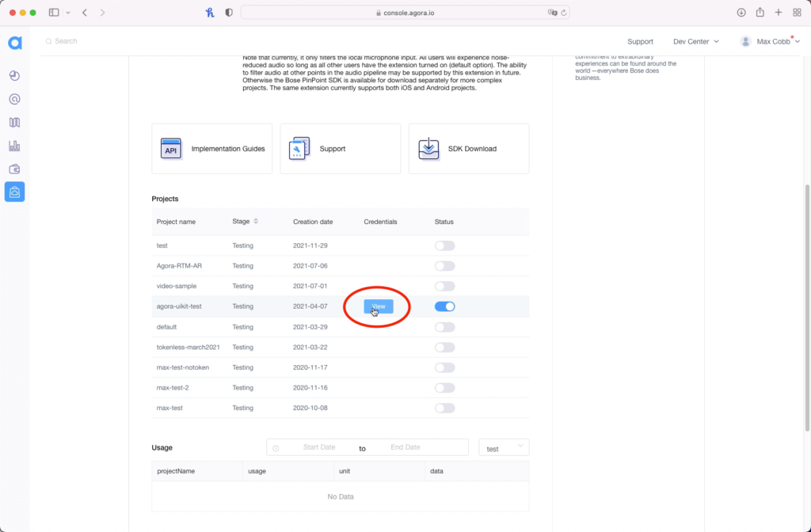Disable the toggle for agora-uikit-test
811x532 pixels.
[445, 306]
